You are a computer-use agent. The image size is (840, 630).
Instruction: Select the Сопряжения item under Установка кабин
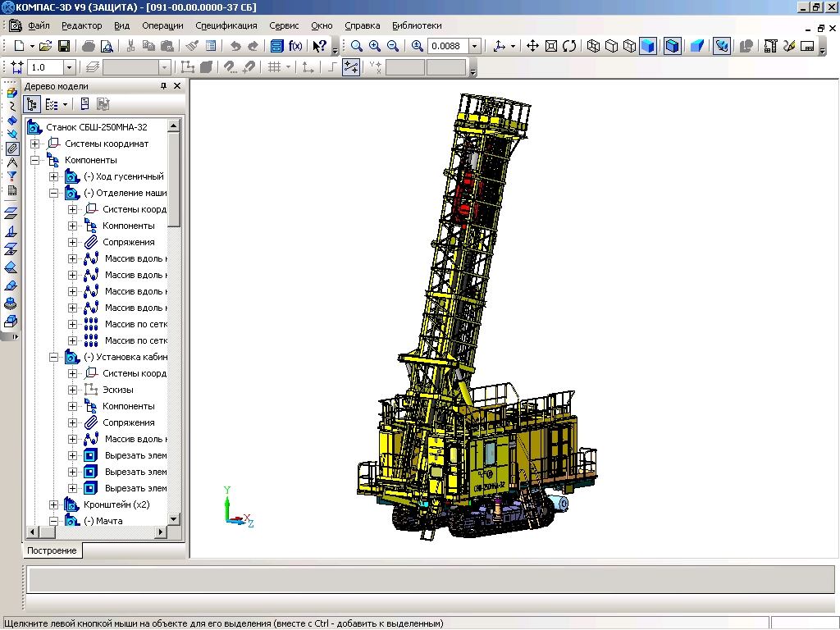(129, 422)
